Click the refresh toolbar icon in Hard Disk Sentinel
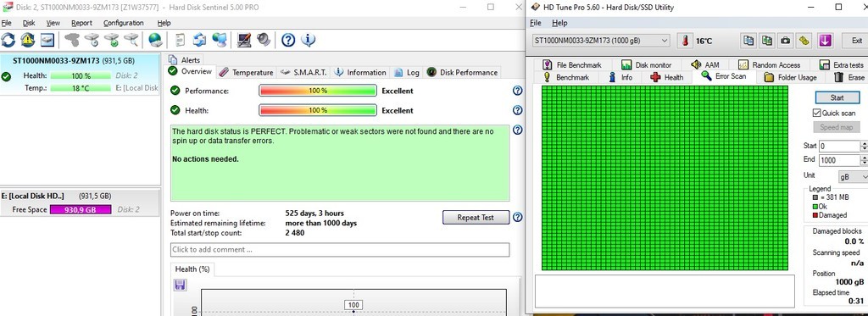This screenshot has width=868, height=316. click(8, 40)
